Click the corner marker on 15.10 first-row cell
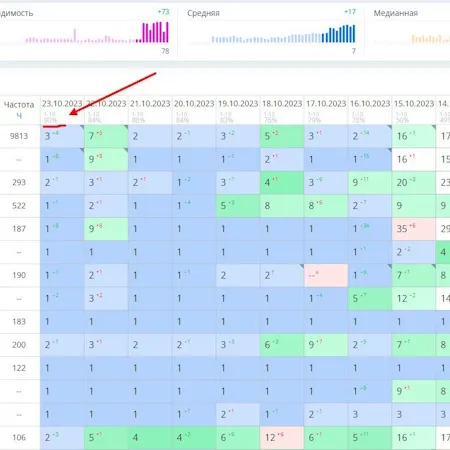This screenshot has width=450, height=450. point(434,127)
